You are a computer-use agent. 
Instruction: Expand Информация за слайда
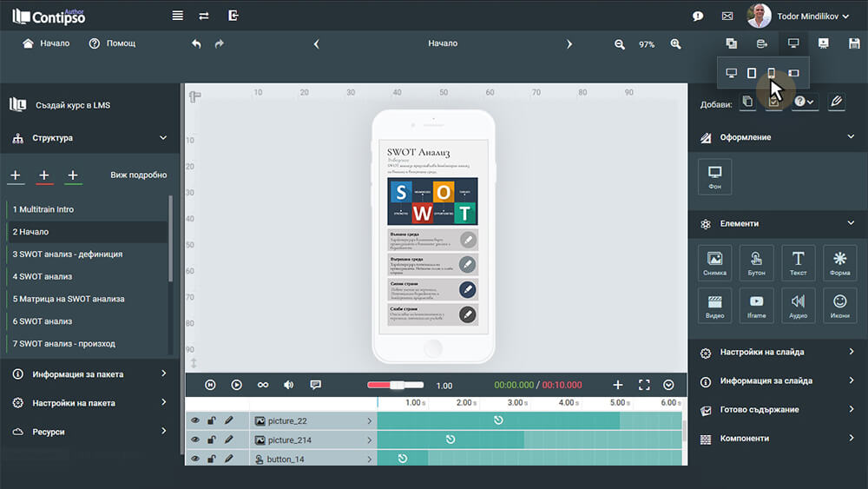778,381
